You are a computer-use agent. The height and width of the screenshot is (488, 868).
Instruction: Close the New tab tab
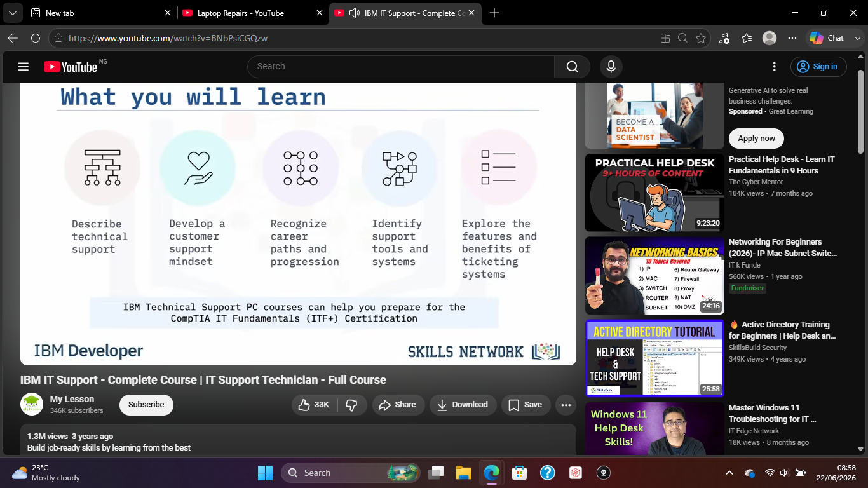[168, 13]
